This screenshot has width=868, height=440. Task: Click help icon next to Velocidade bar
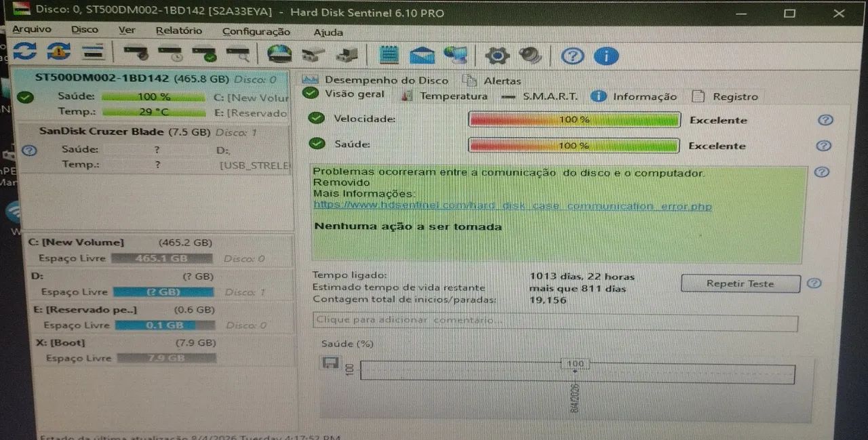[825, 120]
